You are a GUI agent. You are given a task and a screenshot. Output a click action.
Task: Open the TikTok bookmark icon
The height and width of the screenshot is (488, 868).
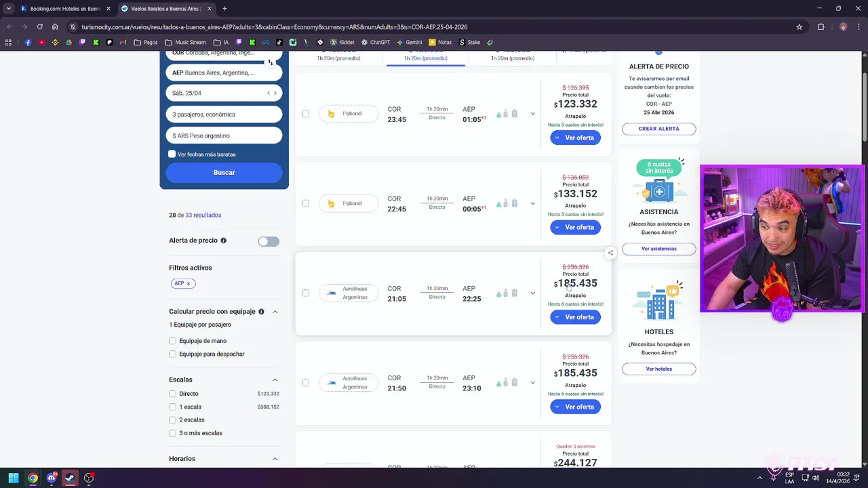point(279,42)
